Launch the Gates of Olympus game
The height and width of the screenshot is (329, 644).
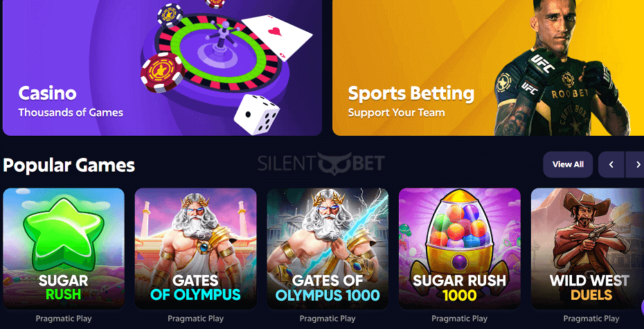(x=195, y=249)
